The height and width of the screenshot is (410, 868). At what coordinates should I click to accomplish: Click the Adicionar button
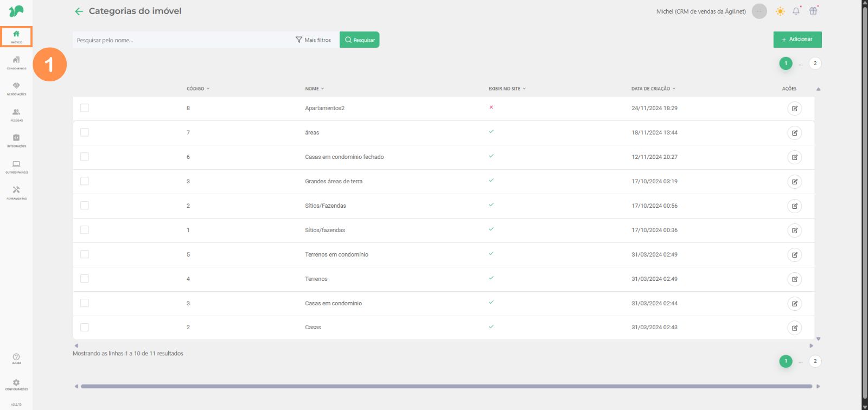[797, 40]
